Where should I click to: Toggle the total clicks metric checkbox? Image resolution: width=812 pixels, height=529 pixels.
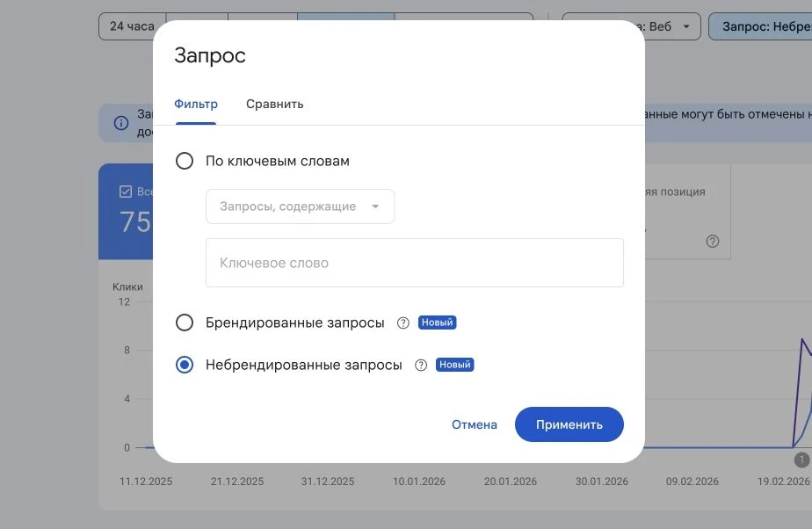(x=126, y=192)
